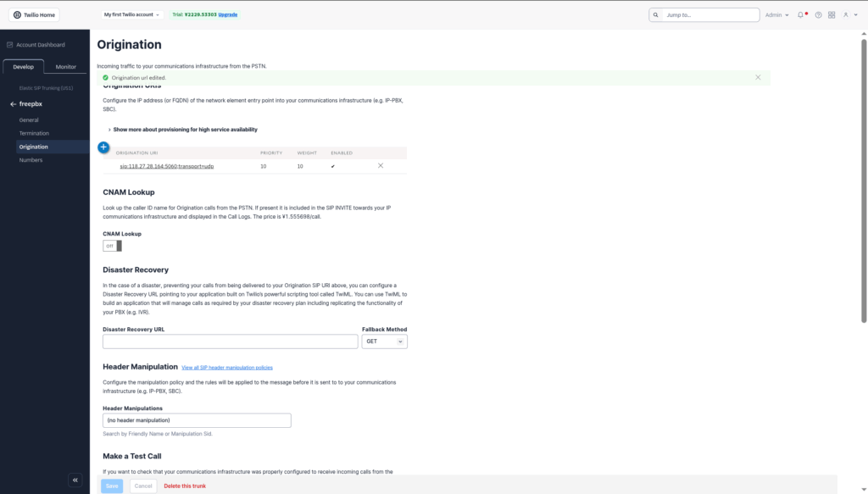Toggle the CNAM Lookup switch
868x494 pixels.
112,246
